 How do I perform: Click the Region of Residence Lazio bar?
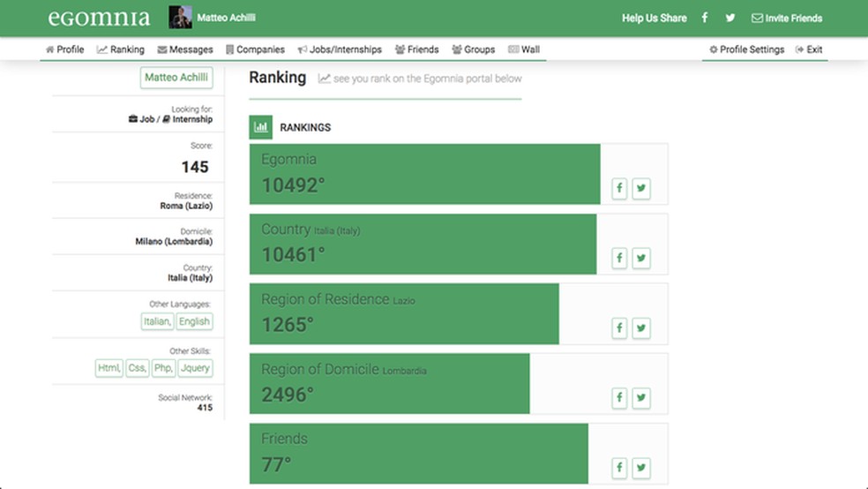click(404, 313)
